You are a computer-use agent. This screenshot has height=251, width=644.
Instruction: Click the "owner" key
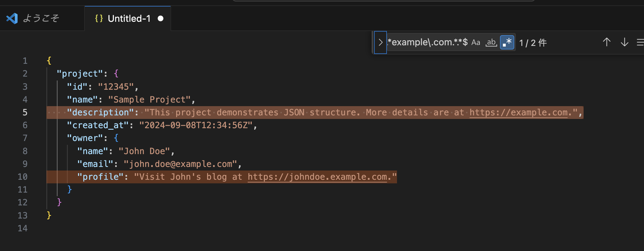tap(85, 138)
